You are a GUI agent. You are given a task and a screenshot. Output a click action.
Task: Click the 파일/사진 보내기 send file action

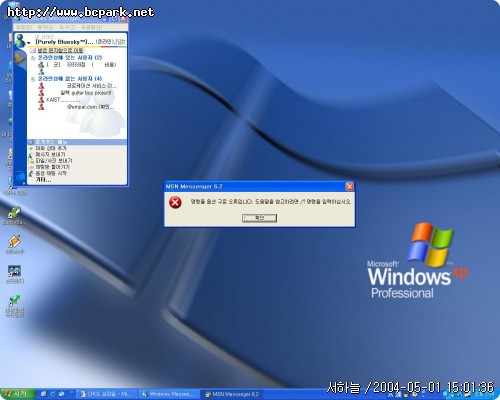[x=54, y=161]
